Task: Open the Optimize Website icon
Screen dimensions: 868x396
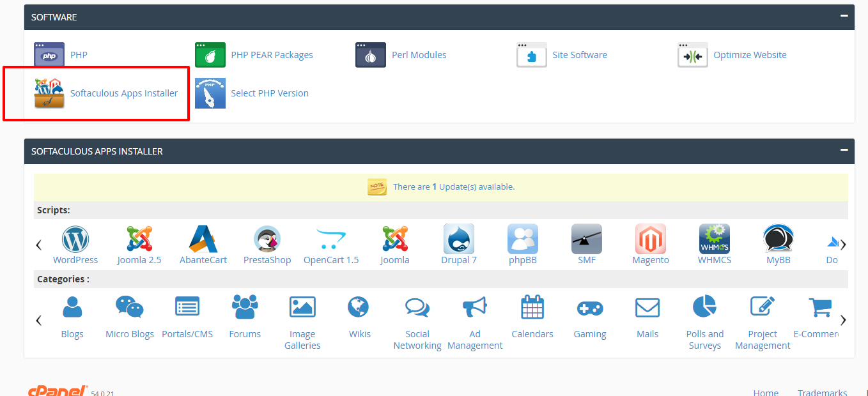Action: click(693, 55)
